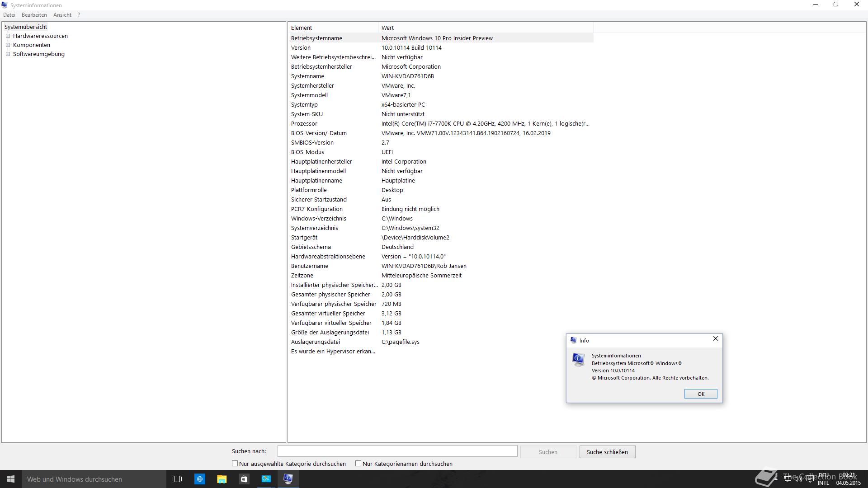Launch the globe browser icon in taskbar
The image size is (868, 488).
pos(199,479)
